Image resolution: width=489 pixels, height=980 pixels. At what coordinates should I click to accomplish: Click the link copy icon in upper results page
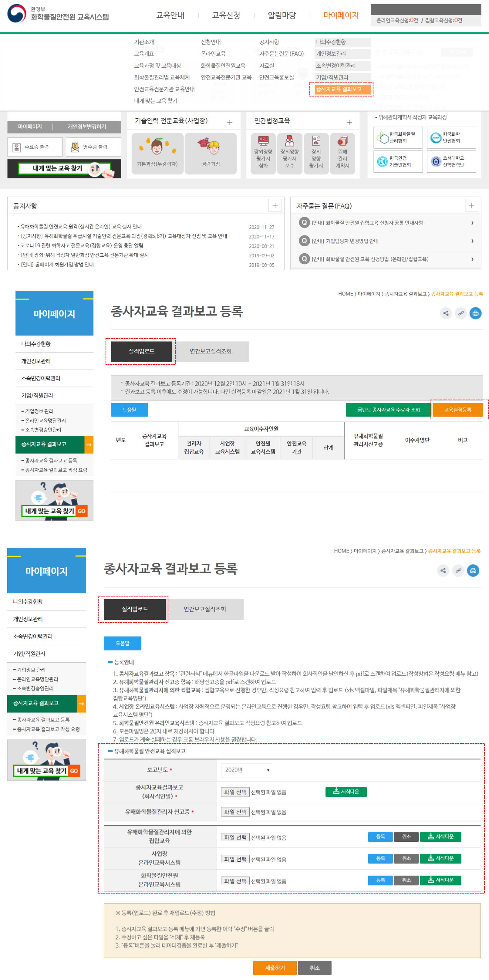(460, 313)
